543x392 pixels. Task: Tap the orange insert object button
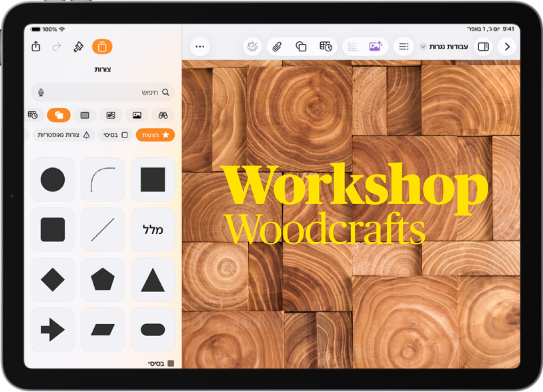tap(102, 47)
